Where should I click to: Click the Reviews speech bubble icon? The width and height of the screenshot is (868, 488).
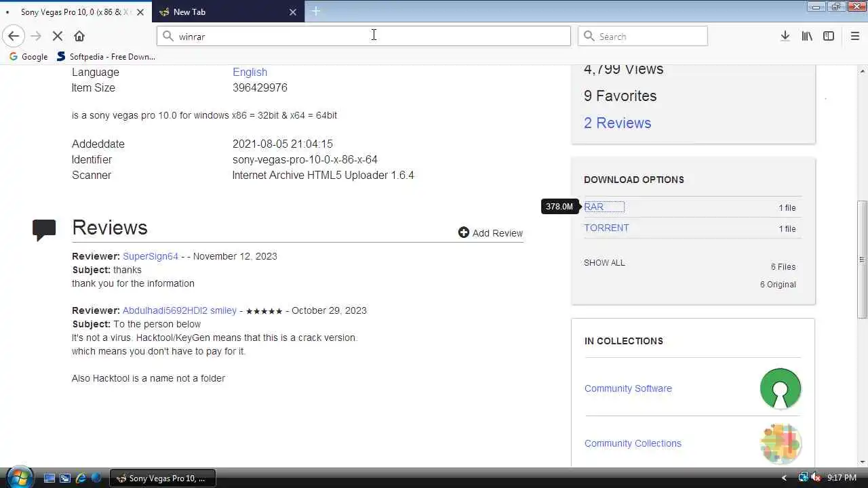tap(44, 230)
